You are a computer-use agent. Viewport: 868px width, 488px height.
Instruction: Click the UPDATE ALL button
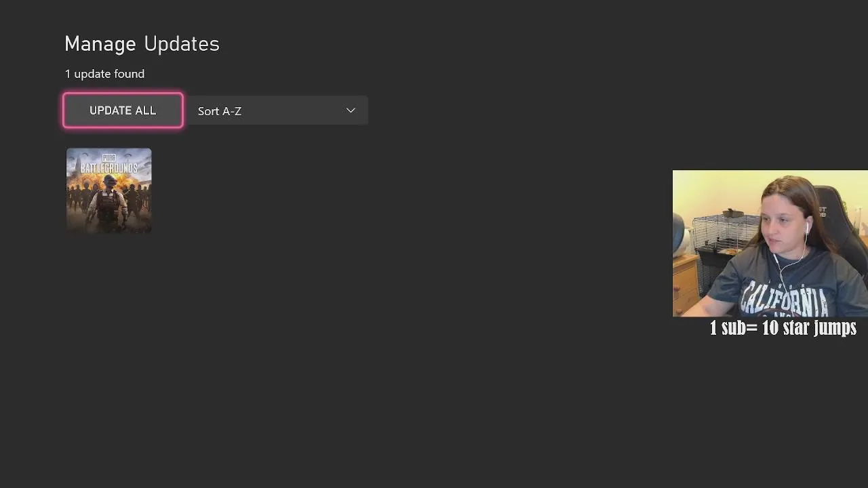pyautogui.click(x=123, y=110)
